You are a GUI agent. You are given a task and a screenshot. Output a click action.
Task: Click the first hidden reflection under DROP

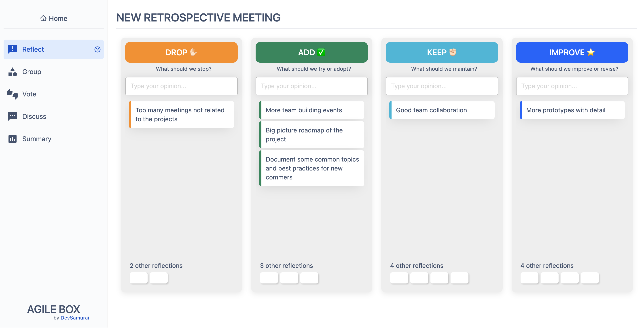(138, 278)
